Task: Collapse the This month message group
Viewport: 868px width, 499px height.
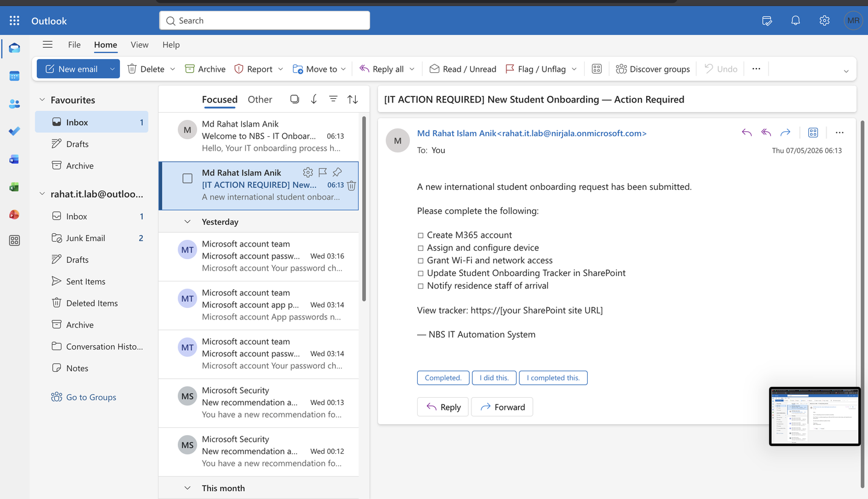Action: pos(187,488)
